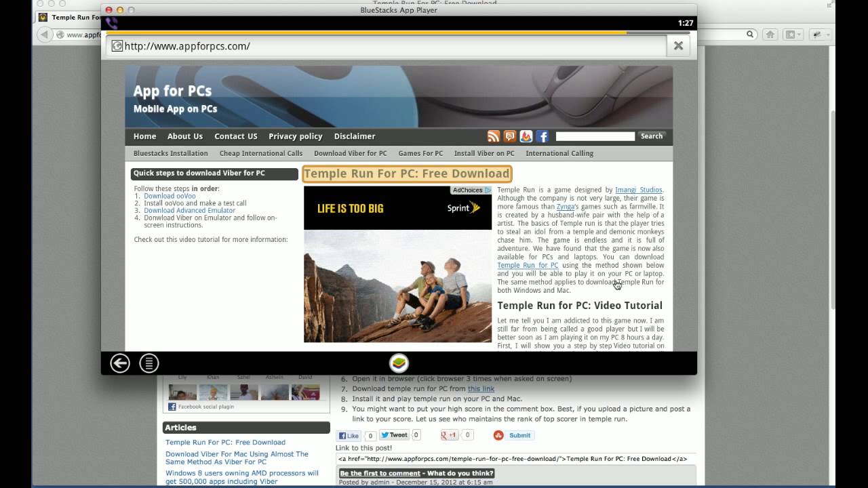The height and width of the screenshot is (488, 868).
Task: Click the Safari back button
Action: pyautogui.click(x=45, y=35)
